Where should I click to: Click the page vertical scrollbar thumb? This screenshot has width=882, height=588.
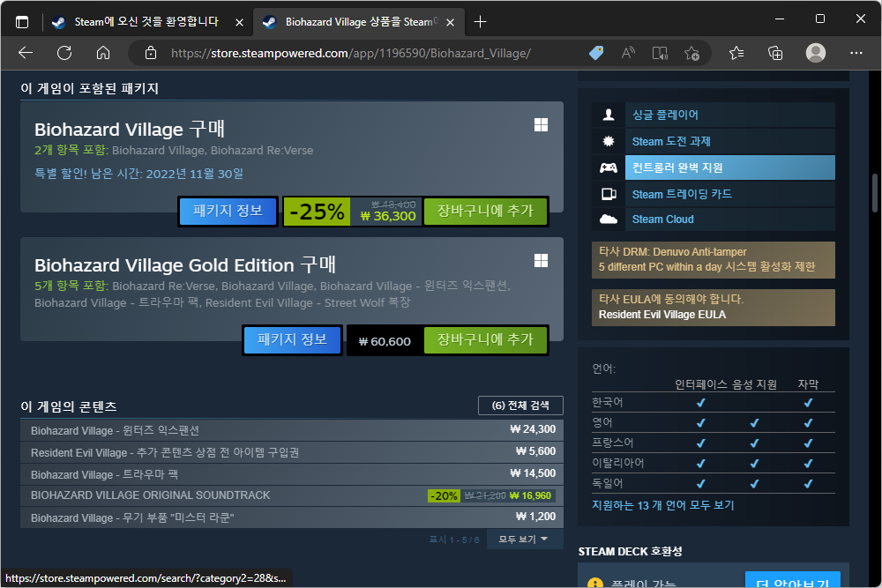point(875,193)
